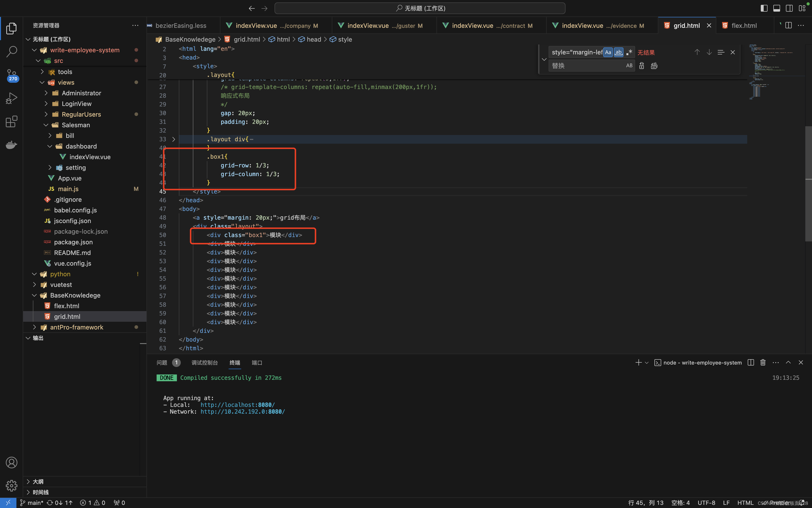Open the Docker view in activity bar
This screenshot has width=812, height=508.
tap(11, 144)
